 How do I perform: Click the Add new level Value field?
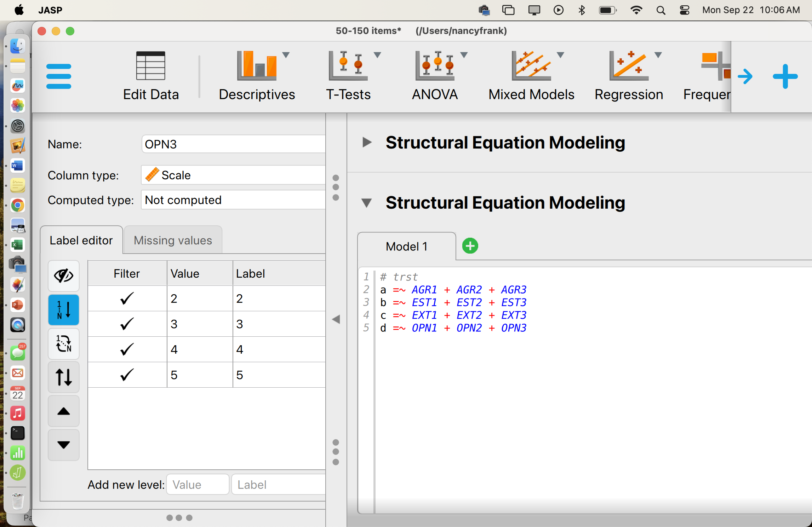tap(198, 485)
